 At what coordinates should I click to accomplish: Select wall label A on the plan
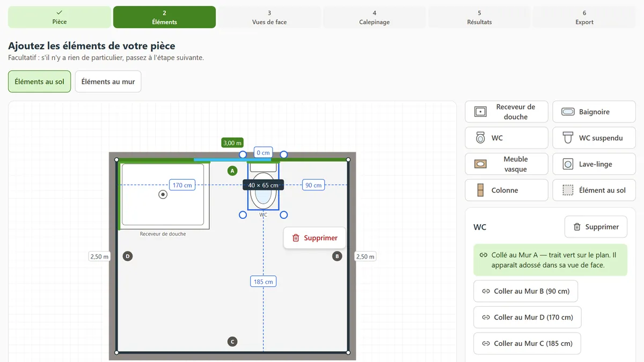pyautogui.click(x=232, y=171)
